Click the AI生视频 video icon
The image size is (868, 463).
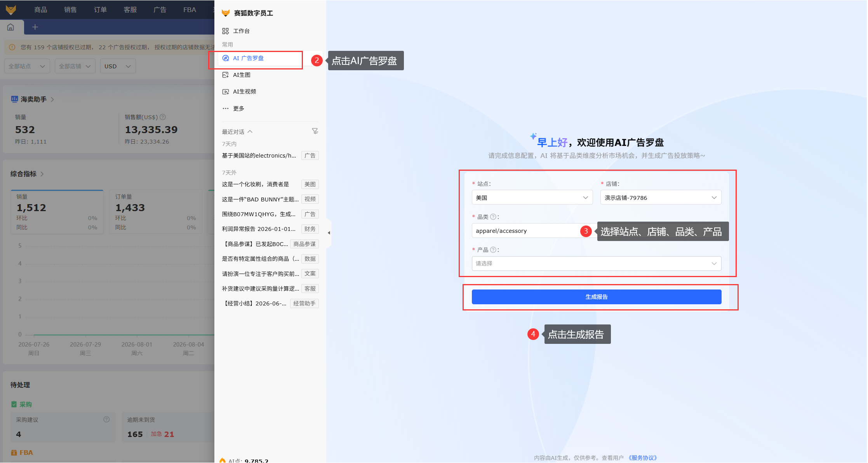pos(225,92)
